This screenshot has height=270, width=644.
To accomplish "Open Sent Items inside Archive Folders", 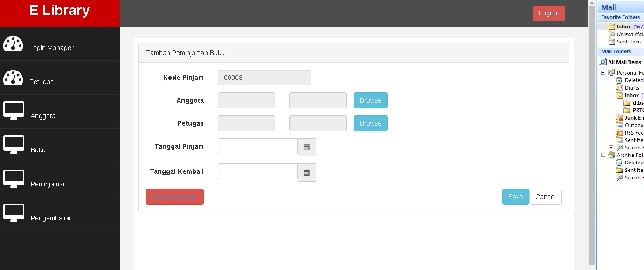I will pyautogui.click(x=630, y=170).
